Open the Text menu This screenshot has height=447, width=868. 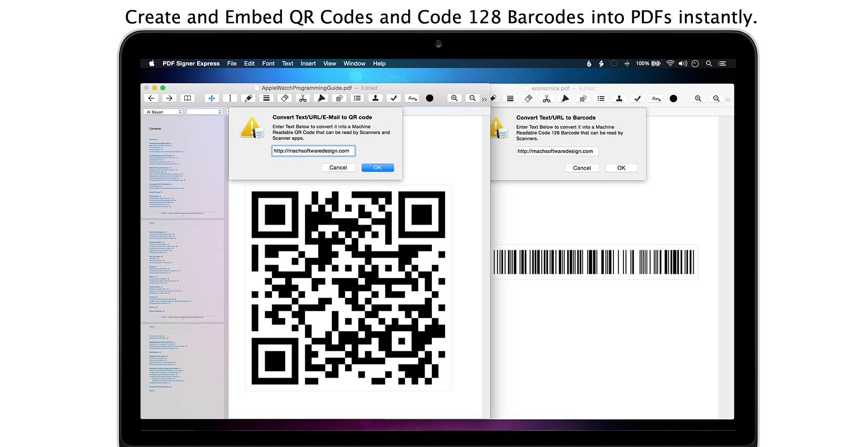coord(288,64)
